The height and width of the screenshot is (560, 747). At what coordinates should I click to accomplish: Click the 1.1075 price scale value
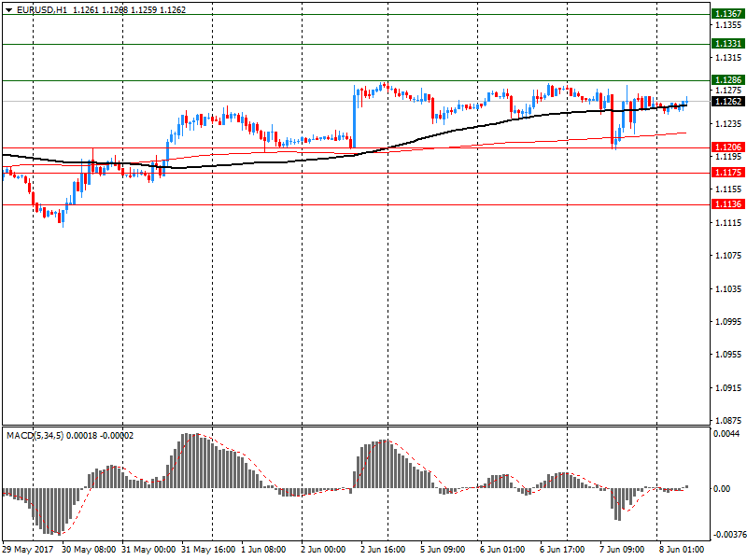(728, 256)
